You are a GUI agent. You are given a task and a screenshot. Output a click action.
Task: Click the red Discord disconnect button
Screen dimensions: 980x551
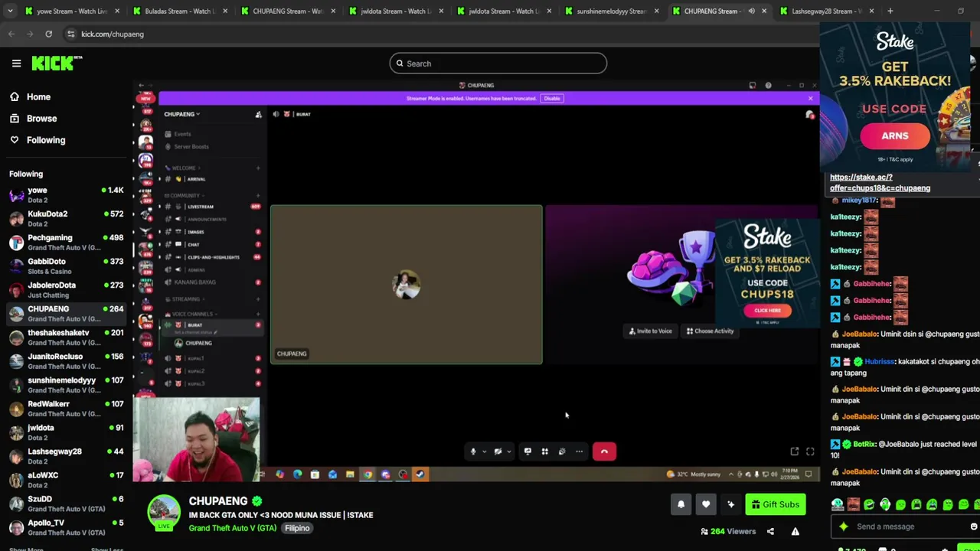(x=604, y=452)
